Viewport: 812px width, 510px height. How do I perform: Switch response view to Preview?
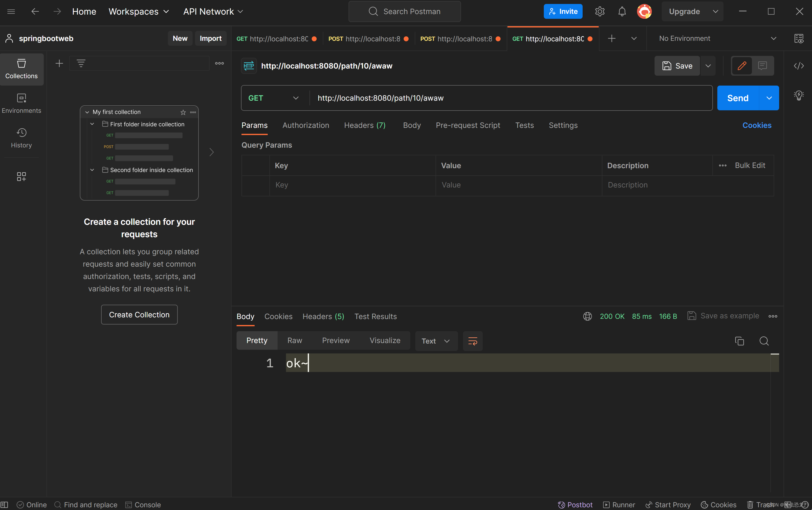point(336,340)
